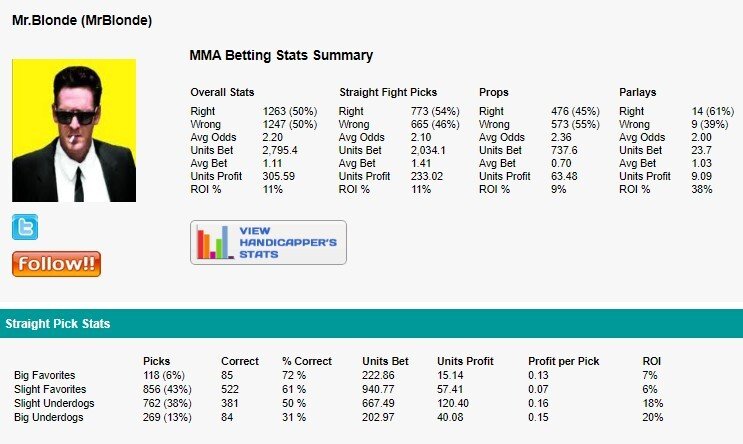
Task: Click the Overall Stats heading
Action: (222, 92)
